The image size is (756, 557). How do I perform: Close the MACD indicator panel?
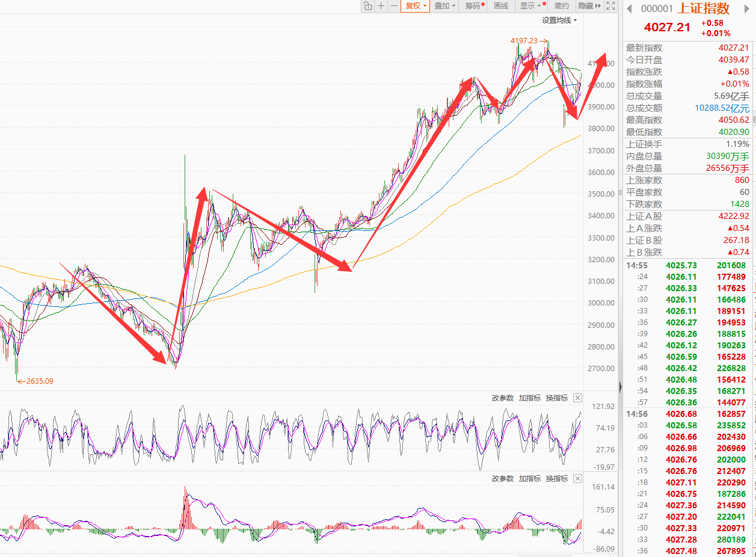point(578,479)
